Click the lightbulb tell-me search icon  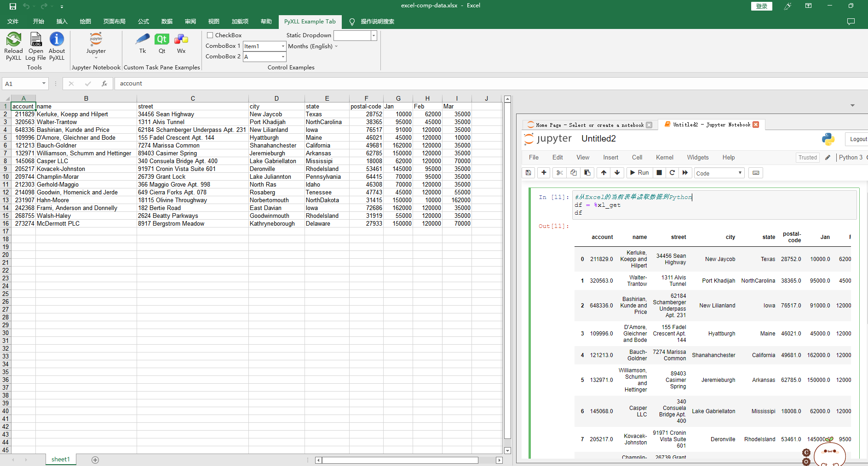(x=352, y=22)
